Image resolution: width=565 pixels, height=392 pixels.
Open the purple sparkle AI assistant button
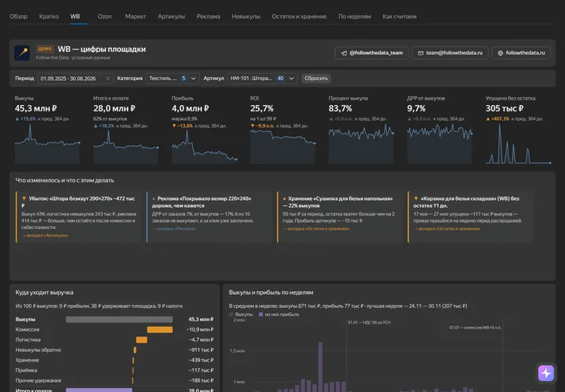(546, 373)
